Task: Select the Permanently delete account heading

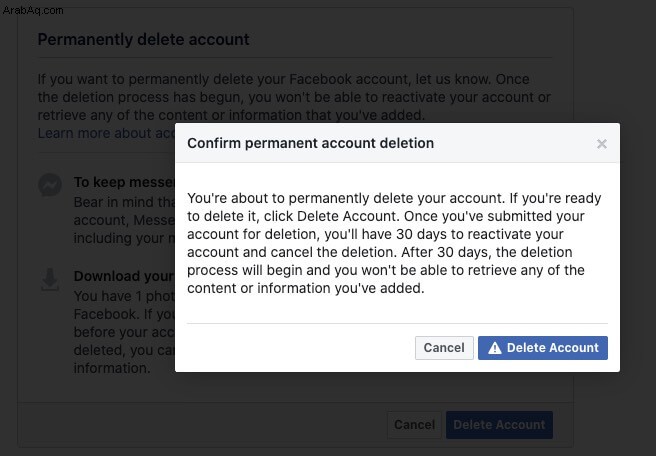Action: click(x=144, y=39)
